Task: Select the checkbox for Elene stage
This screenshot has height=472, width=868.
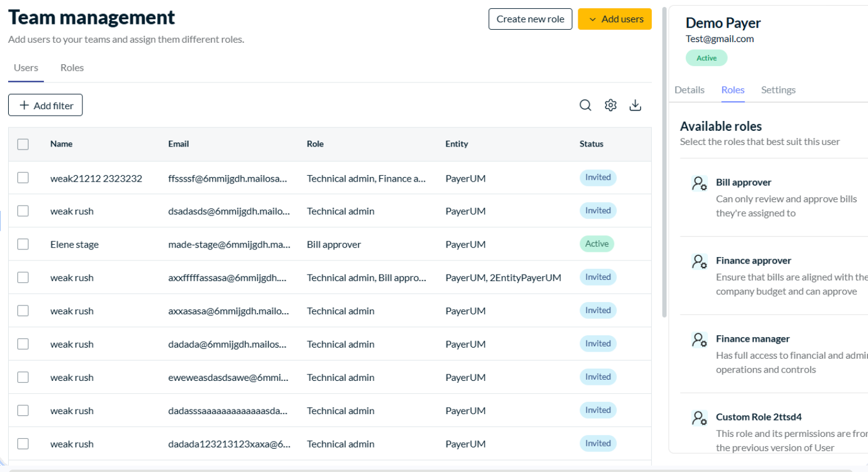Action: click(23, 244)
